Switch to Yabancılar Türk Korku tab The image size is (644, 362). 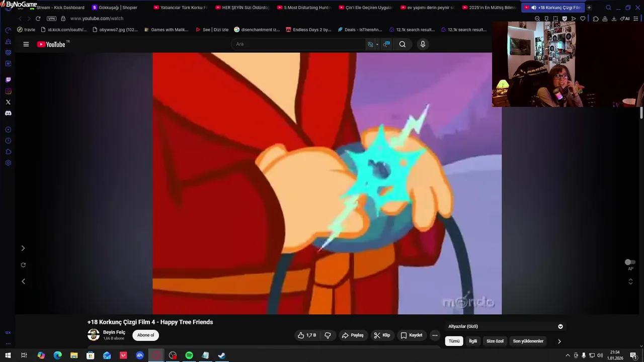(x=180, y=8)
